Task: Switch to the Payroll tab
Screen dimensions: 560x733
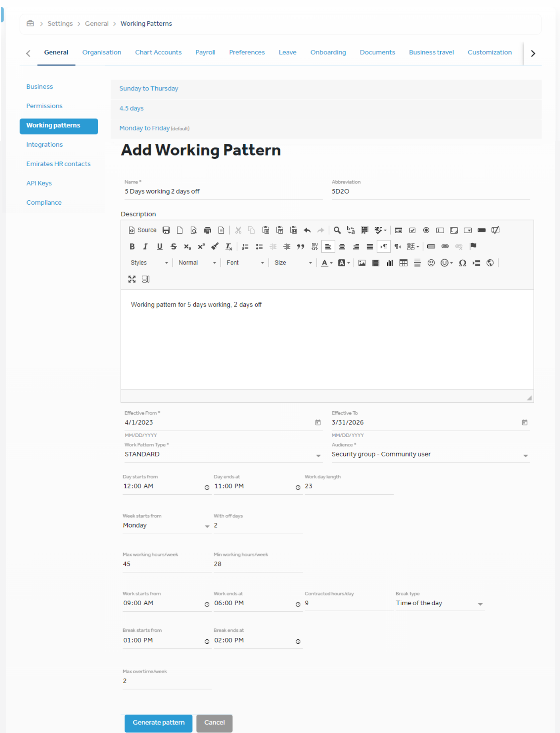Action: coord(205,52)
